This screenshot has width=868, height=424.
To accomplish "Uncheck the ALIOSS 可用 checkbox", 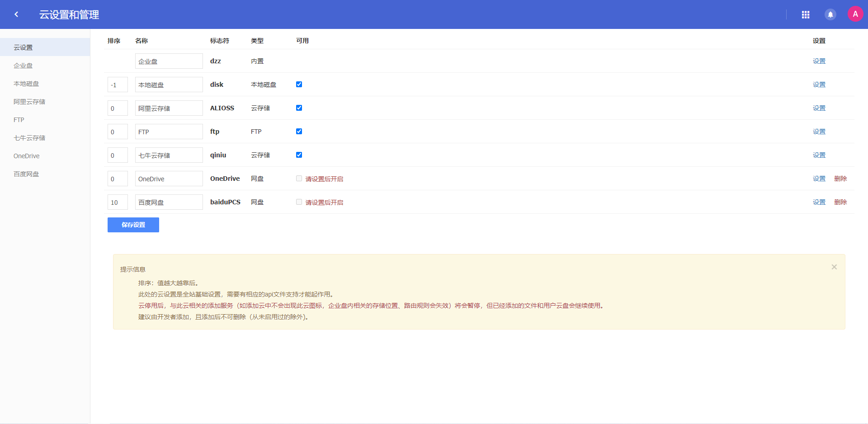I will [x=299, y=108].
